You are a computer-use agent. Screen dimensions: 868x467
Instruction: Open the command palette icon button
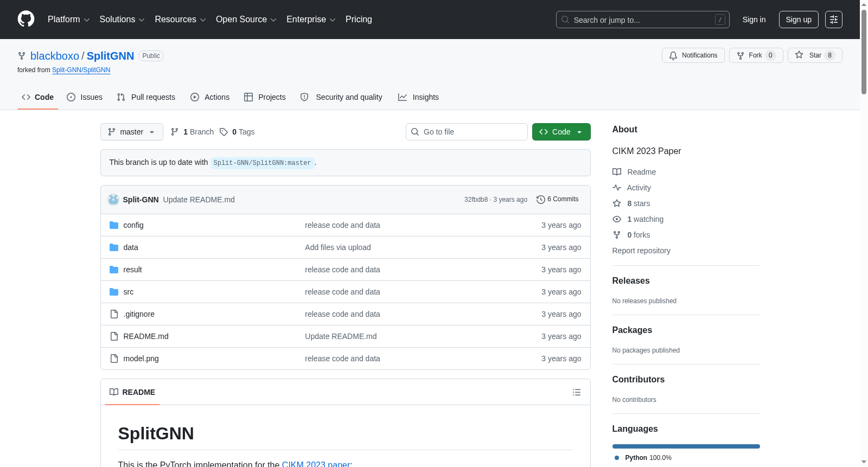tap(834, 20)
